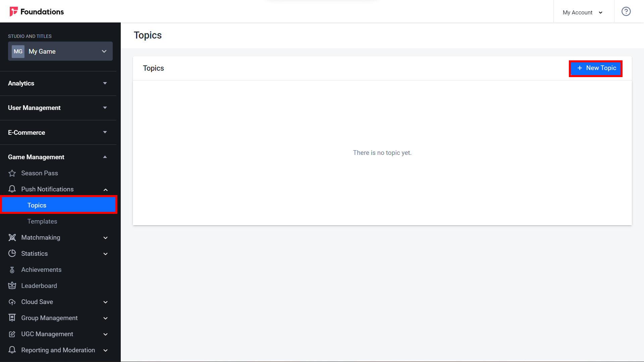Click the Achievements badge icon
Viewport: 644px width, 362px height.
[12, 269]
